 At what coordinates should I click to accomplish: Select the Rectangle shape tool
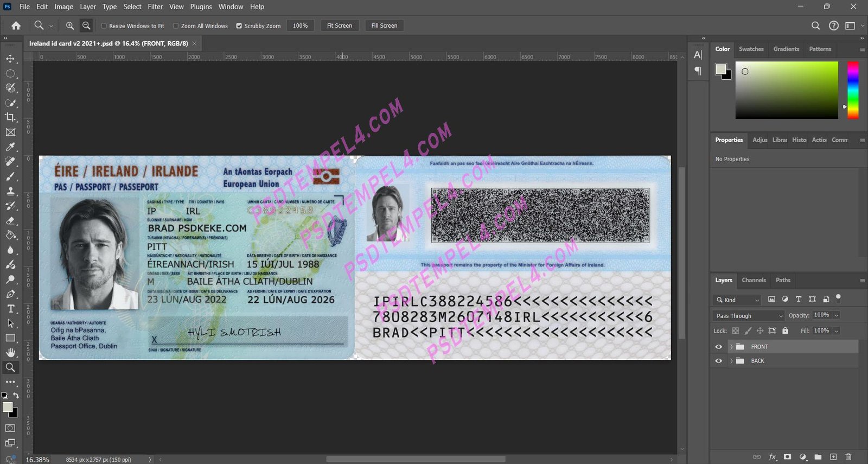tap(10, 338)
